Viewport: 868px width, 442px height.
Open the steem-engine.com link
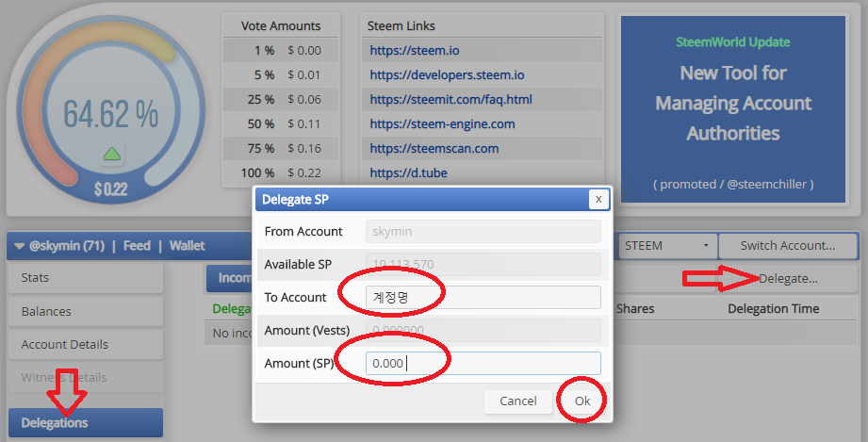(442, 123)
